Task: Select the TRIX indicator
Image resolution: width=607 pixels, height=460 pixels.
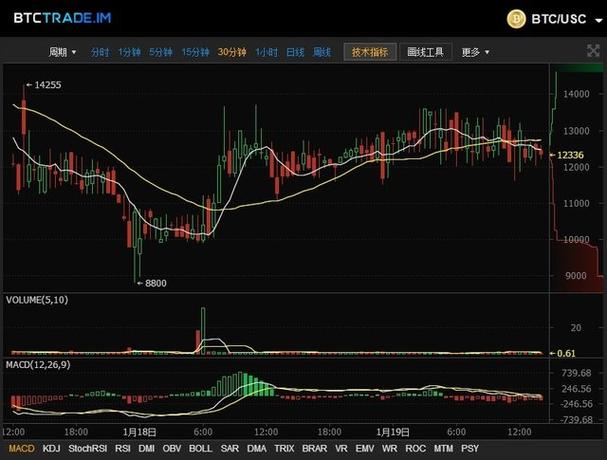Action: click(x=284, y=448)
